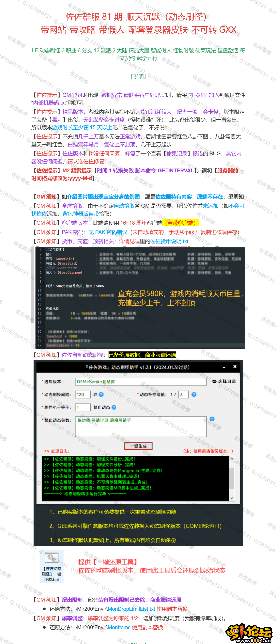Viewport: 276px width, 644px height.
Task: Click the blue text 全屏拾取
Action: click(x=72, y=206)
